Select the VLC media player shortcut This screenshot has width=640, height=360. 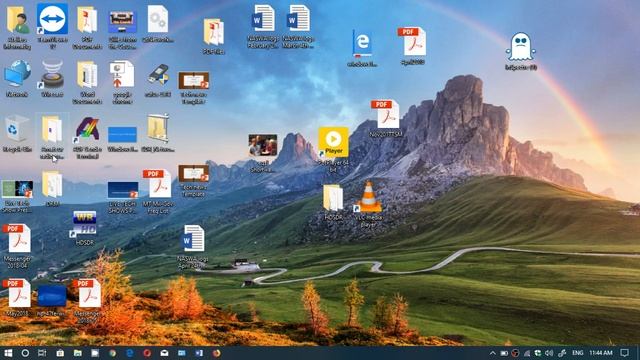point(369,197)
